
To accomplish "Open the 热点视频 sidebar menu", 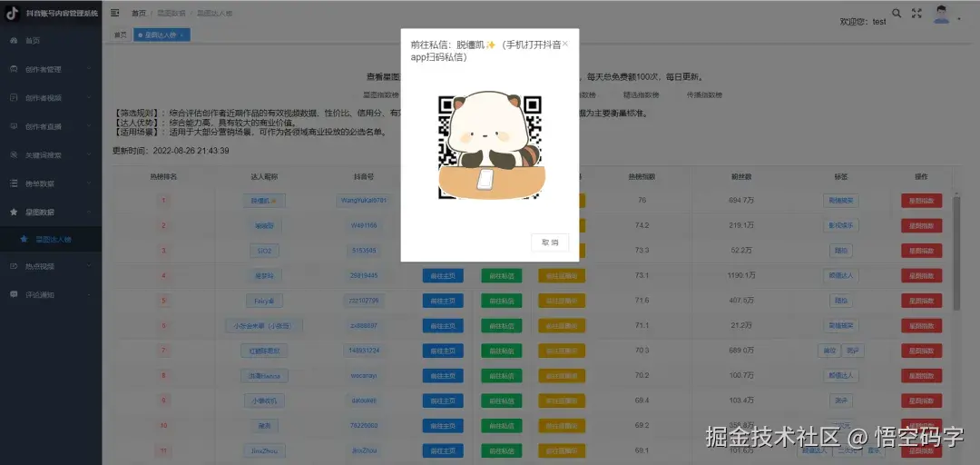I will pos(51,266).
